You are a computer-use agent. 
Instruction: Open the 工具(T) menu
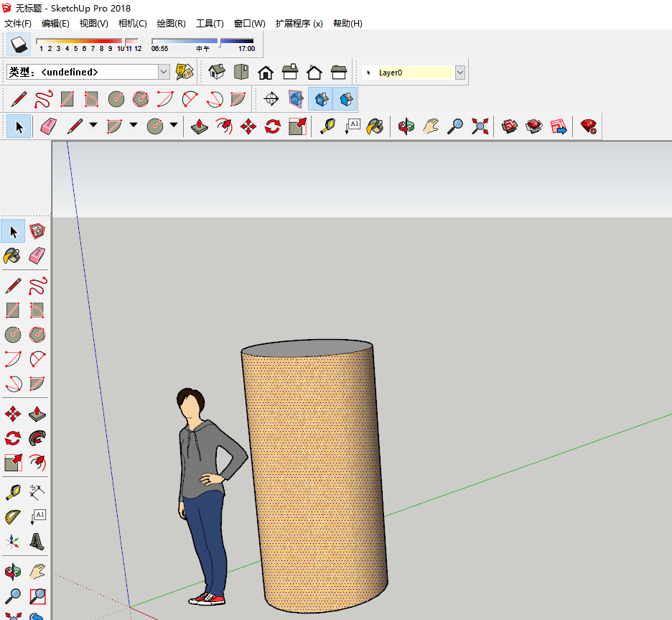(210, 23)
